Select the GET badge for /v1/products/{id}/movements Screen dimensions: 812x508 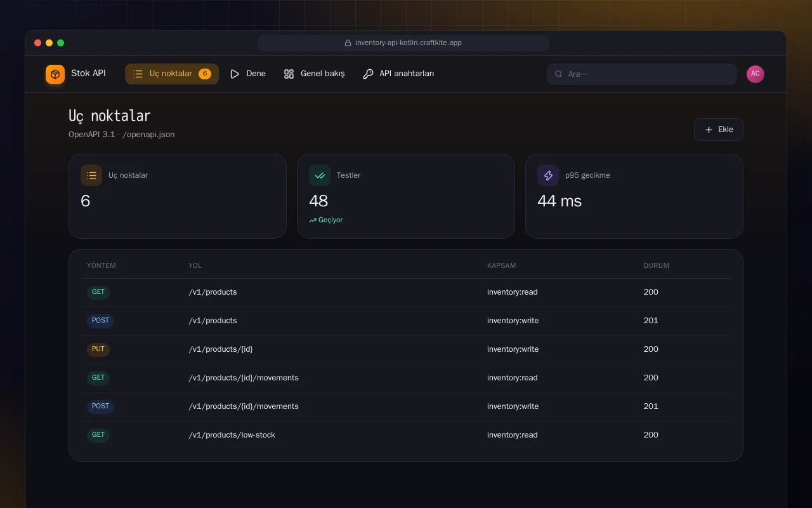98,378
